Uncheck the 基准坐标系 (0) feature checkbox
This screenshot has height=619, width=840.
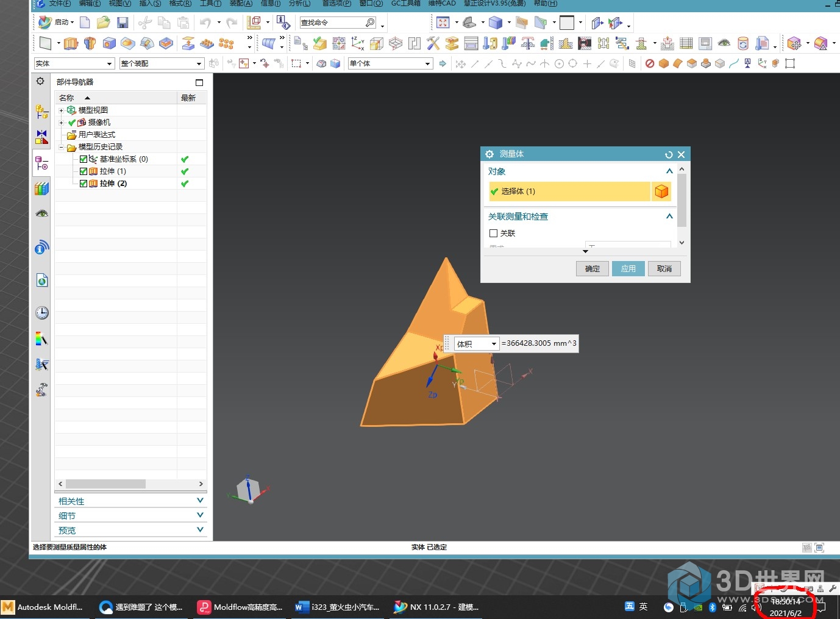pyautogui.click(x=84, y=159)
